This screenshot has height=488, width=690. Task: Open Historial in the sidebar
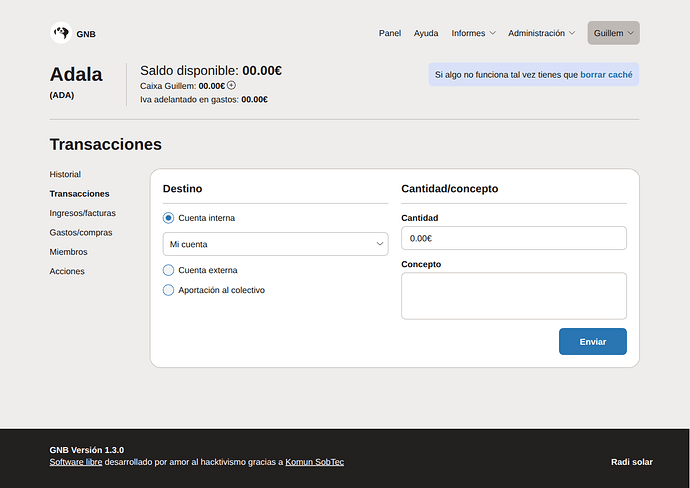65,174
